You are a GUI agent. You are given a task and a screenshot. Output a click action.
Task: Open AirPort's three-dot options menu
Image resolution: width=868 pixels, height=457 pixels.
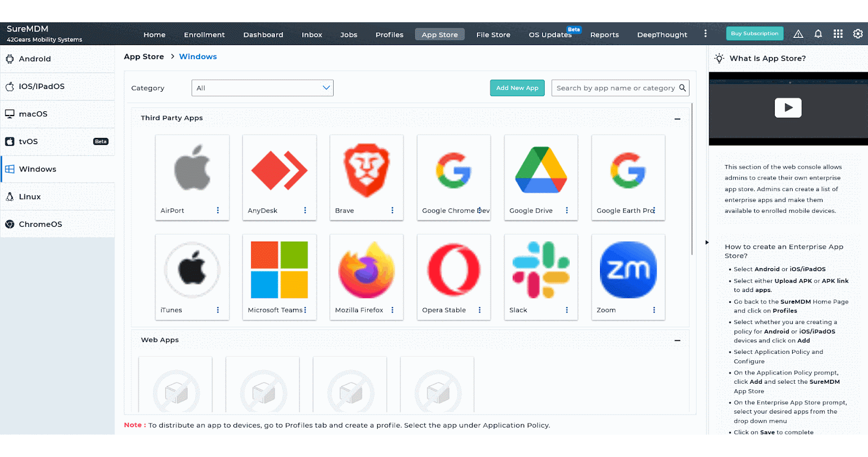(x=218, y=210)
